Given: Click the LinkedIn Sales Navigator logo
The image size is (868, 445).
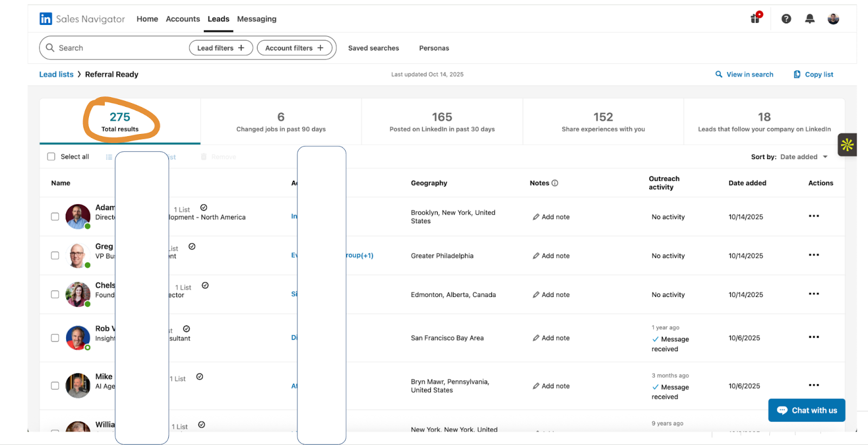Looking at the screenshot, I should tap(82, 19).
